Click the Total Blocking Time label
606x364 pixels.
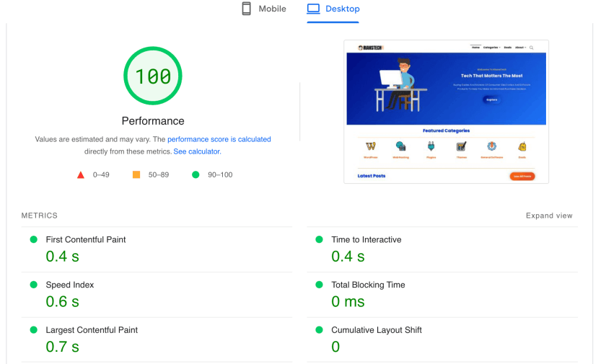[369, 285]
